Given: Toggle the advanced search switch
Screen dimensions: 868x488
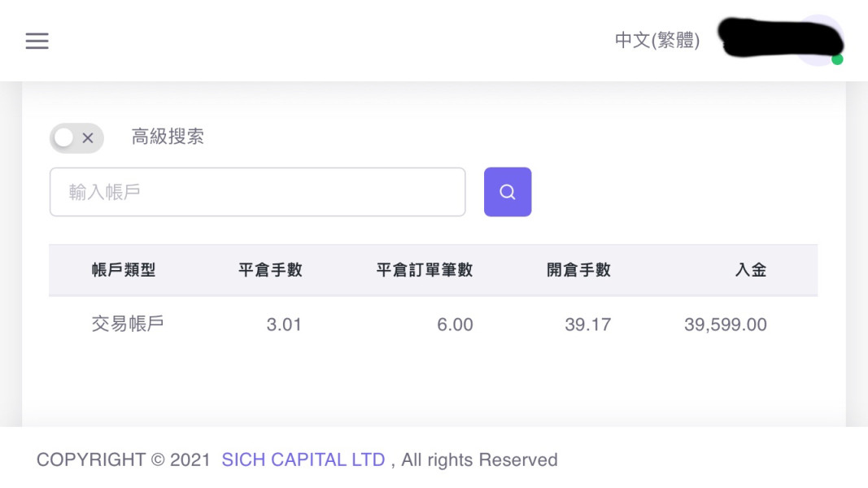Looking at the screenshot, I should [x=76, y=138].
